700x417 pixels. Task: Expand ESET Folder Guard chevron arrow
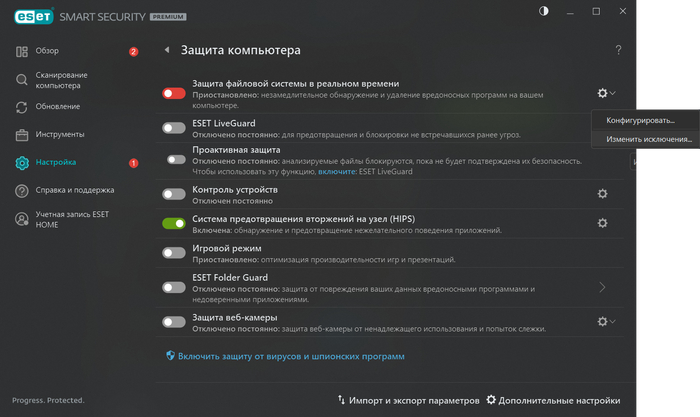click(x=602, y=287)
